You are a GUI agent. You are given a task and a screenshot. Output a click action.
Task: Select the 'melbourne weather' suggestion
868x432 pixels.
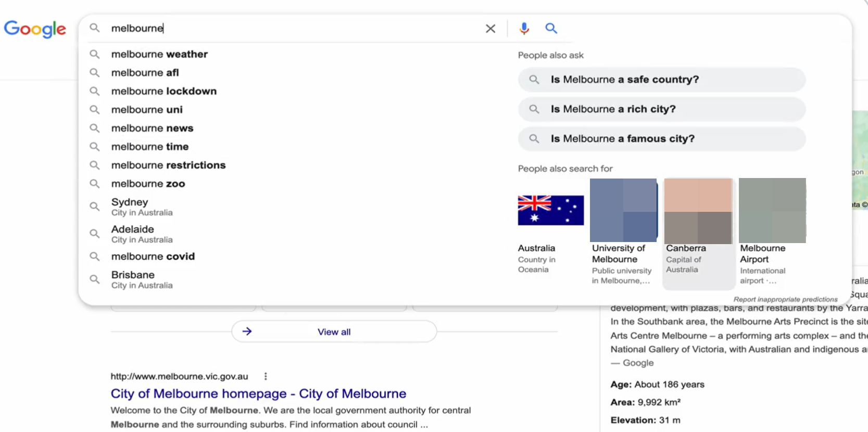tap(159, 54)
